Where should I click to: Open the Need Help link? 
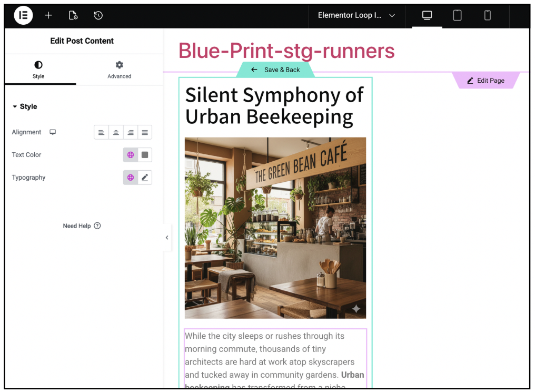[82, 226]
